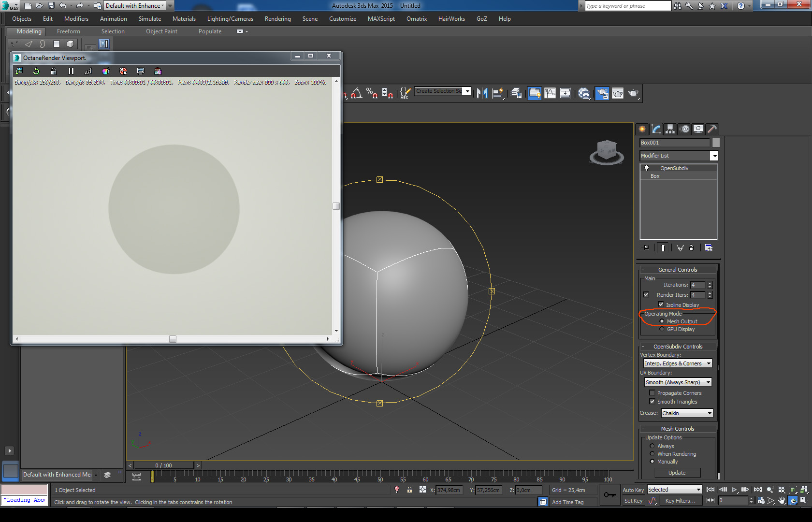812x522 pixels.
Task: Select the GPU Display operating mode
Action: [x=662, y=329]
